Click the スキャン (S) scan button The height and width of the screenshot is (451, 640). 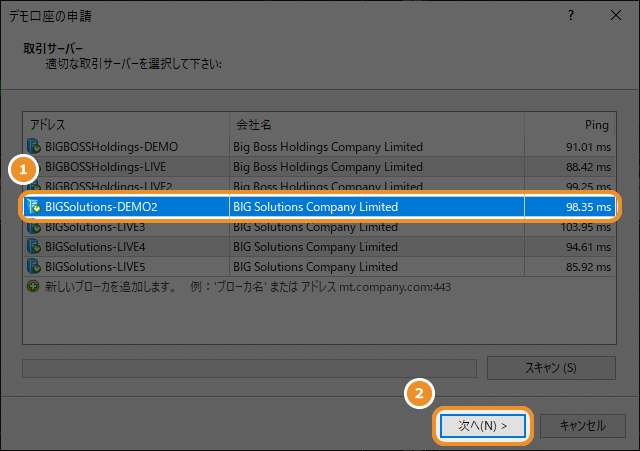[x=551, y=368]
